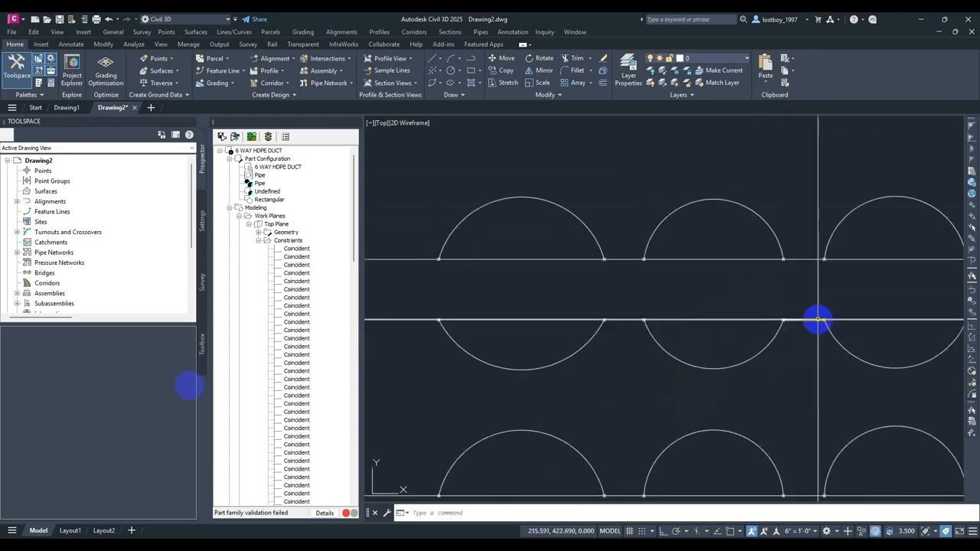Click Sample Lines tool
This screenshot has width=980, height=551.
(x=387, y=70)
